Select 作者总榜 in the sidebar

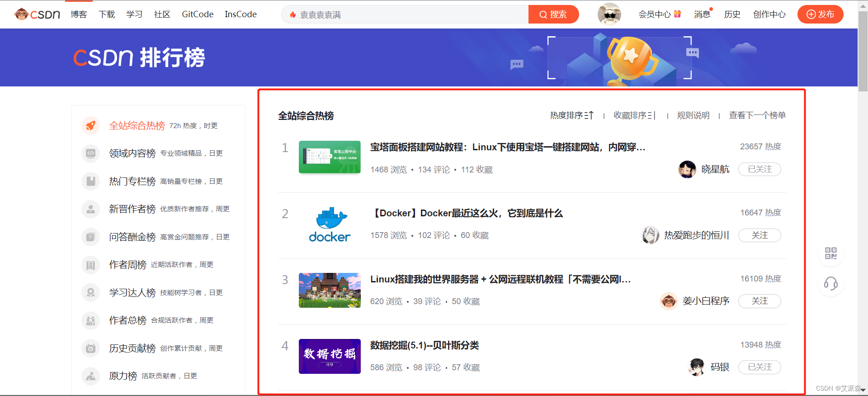coord(127,320)
